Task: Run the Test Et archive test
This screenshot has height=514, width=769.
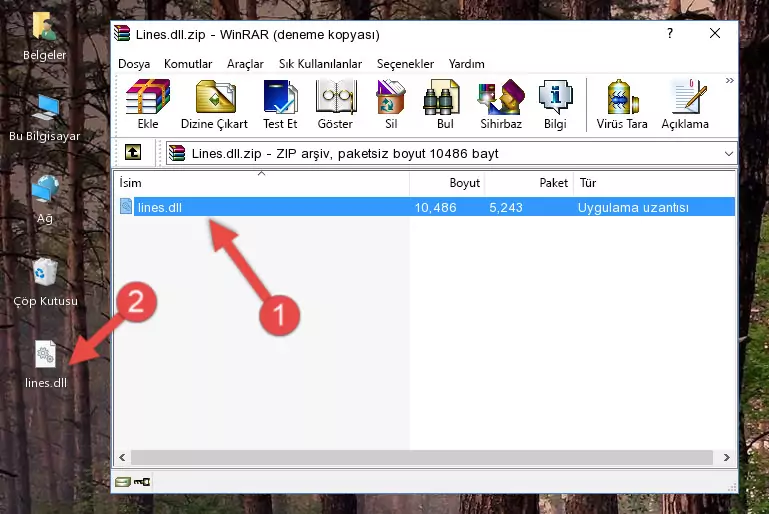Action: point(280,104)
